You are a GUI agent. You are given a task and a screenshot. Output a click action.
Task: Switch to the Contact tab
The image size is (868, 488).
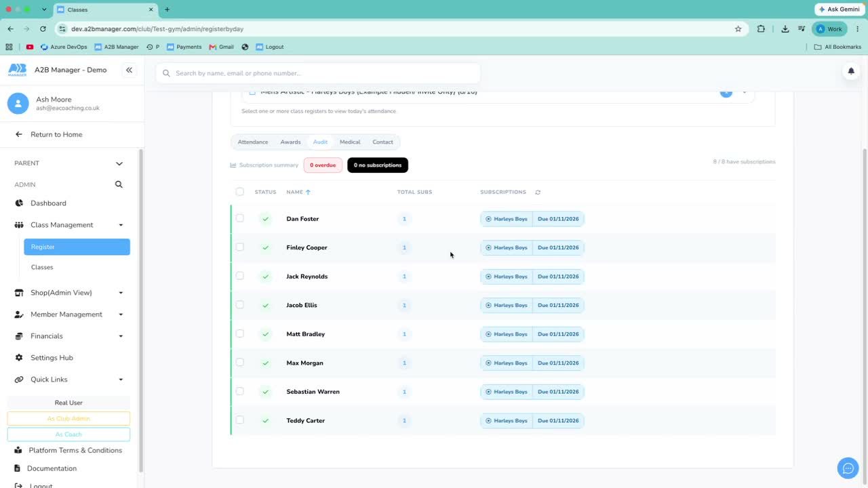coord(382,142)
